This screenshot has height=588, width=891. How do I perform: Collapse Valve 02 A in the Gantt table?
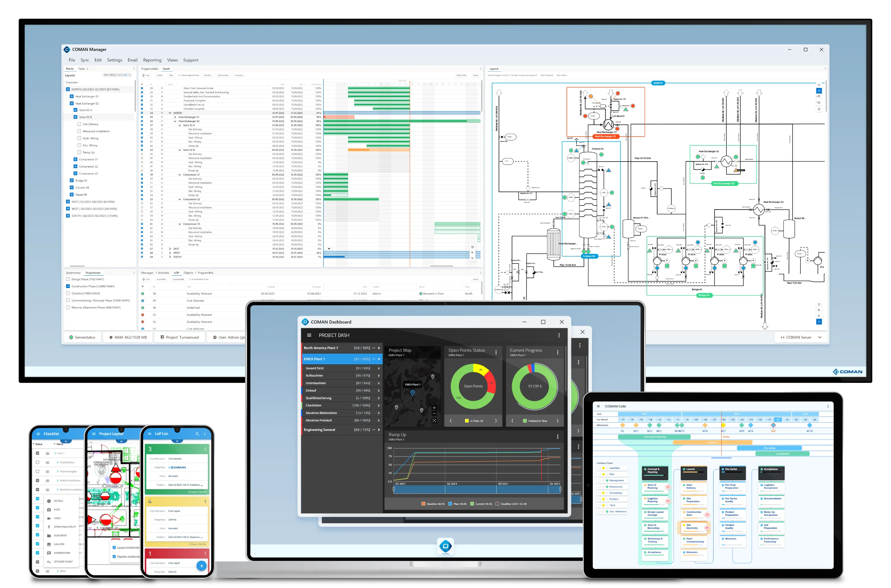tap(180, 125)
